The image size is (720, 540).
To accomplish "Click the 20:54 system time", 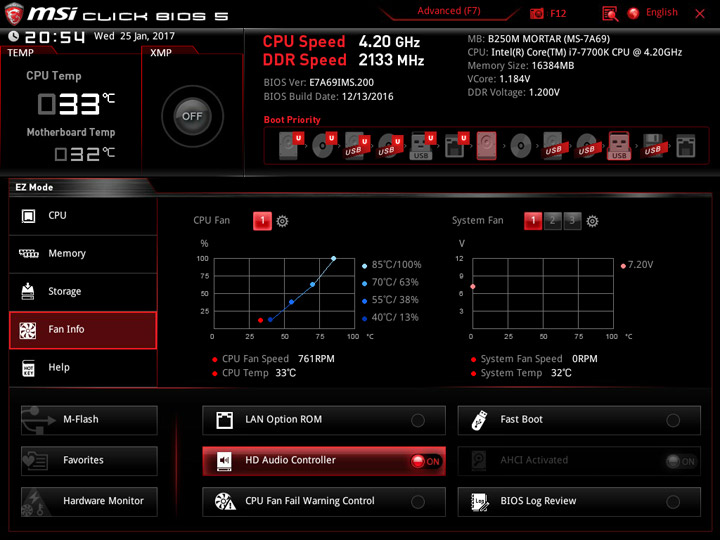I will point(55,37).
